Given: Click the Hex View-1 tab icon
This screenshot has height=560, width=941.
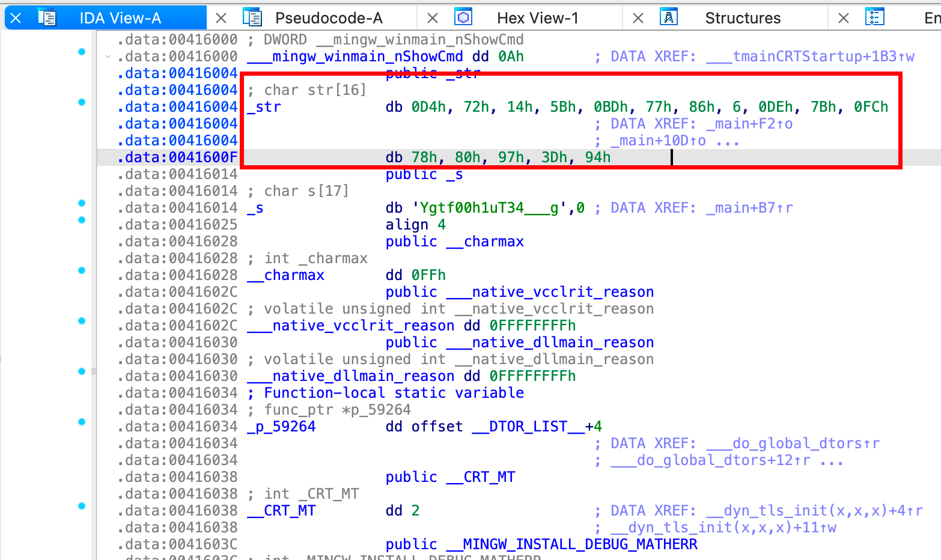Looking at the screenshot, I should [x=463, y=17].
